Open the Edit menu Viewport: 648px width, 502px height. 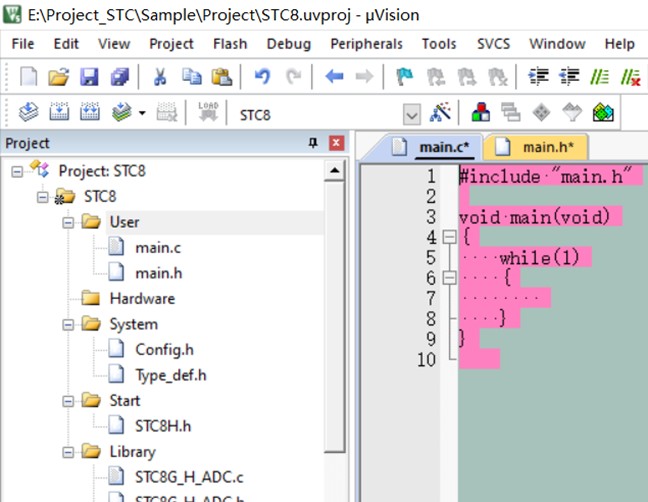click(x=66, y=43)
